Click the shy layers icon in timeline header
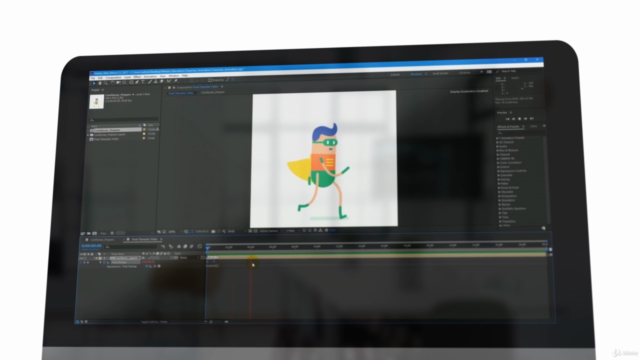The image size is (640, 360). tap(179, 247)
